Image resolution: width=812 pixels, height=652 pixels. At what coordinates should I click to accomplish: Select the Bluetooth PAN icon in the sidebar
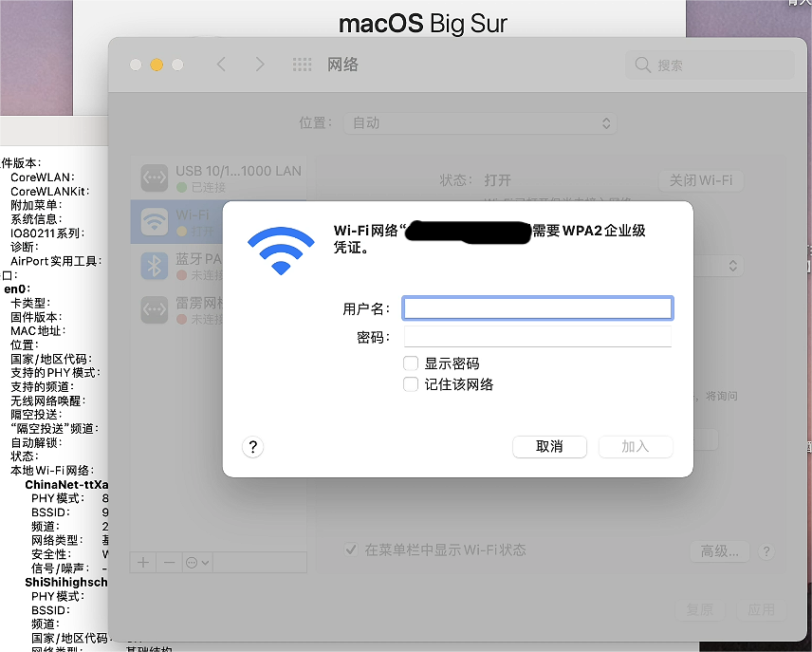(x=155, y=266)
